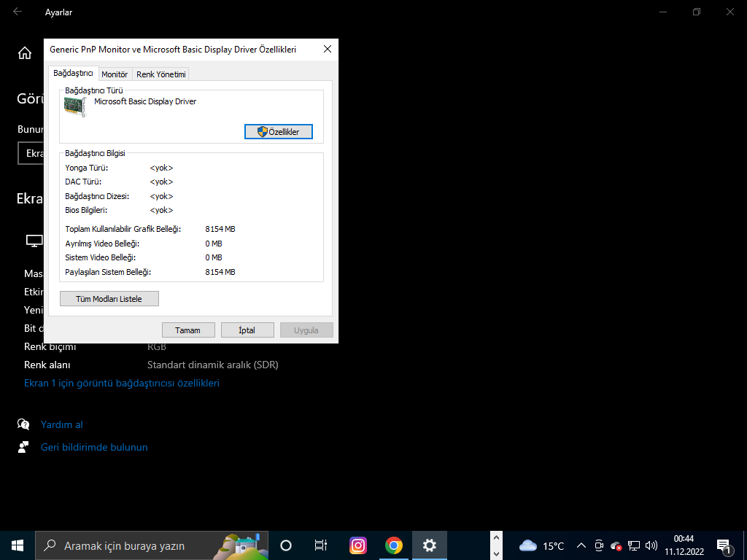Open the Windows Start menu

[x=18, y=545]
